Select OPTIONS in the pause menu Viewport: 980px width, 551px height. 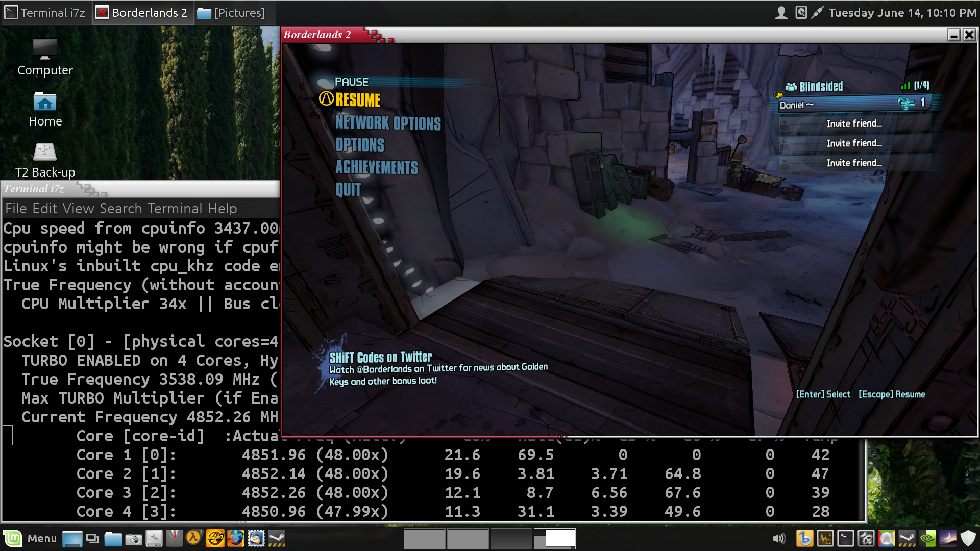click(360, 145)
